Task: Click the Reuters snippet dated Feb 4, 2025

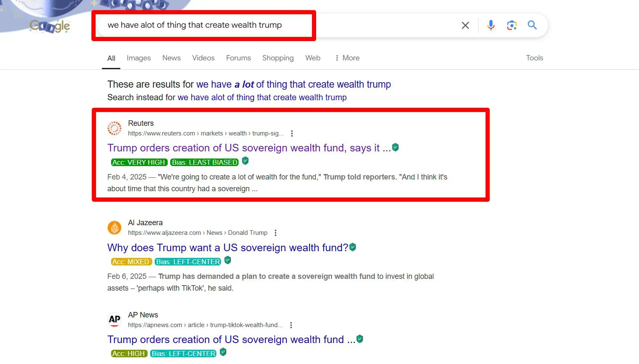Action: (x=277, y=183)
